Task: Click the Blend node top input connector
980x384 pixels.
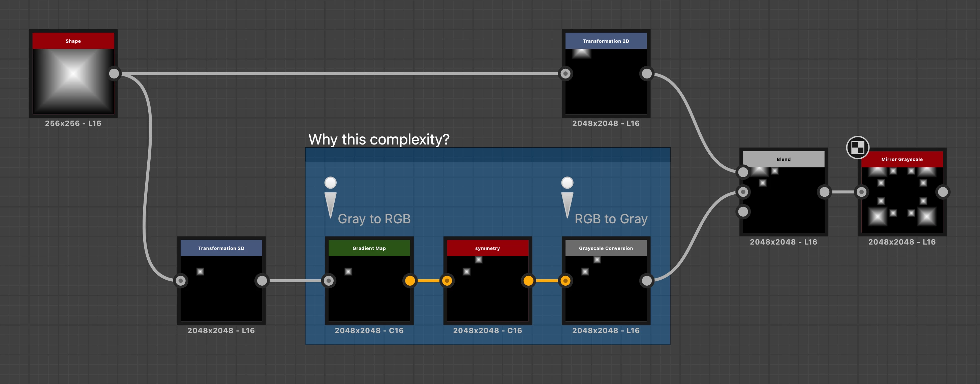Action: tap(743, 172)
